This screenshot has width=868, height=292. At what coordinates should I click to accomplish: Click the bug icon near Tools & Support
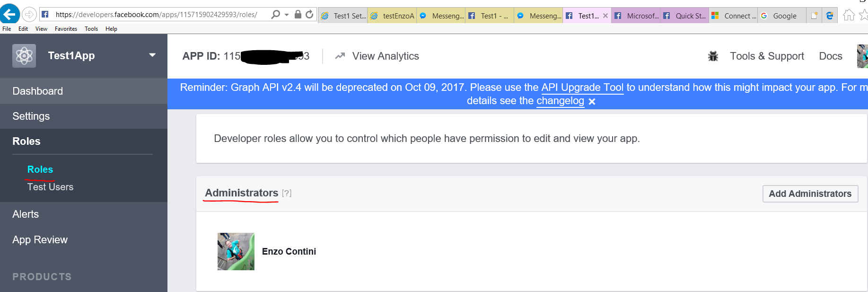pyautogui.click(x=713, y=56)
